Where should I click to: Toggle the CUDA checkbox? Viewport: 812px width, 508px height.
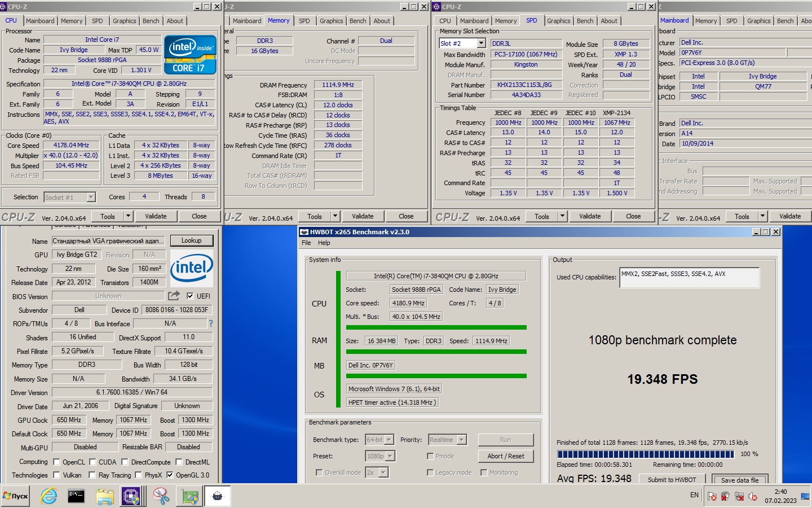pos(92,462)
